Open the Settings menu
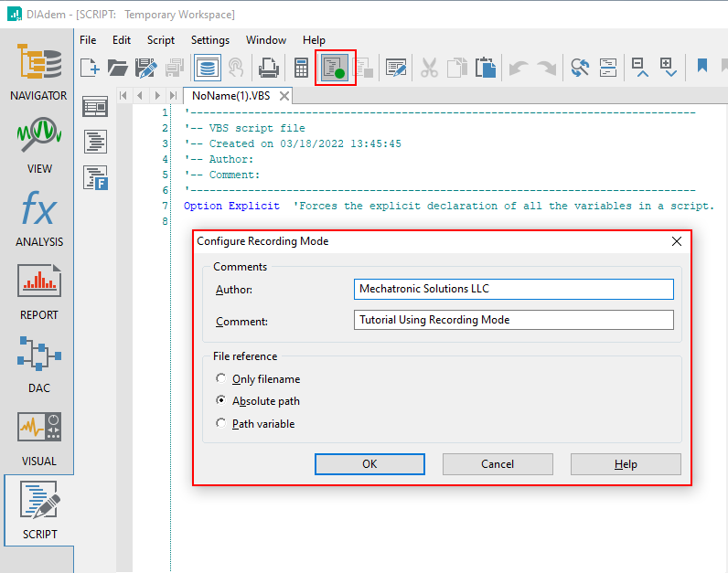 pos(210,40)
